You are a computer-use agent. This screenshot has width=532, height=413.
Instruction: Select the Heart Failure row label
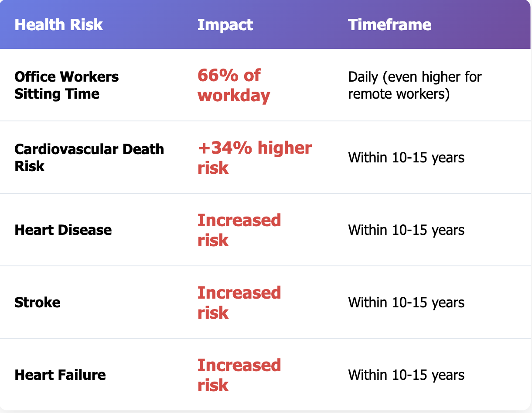(60, 375)
